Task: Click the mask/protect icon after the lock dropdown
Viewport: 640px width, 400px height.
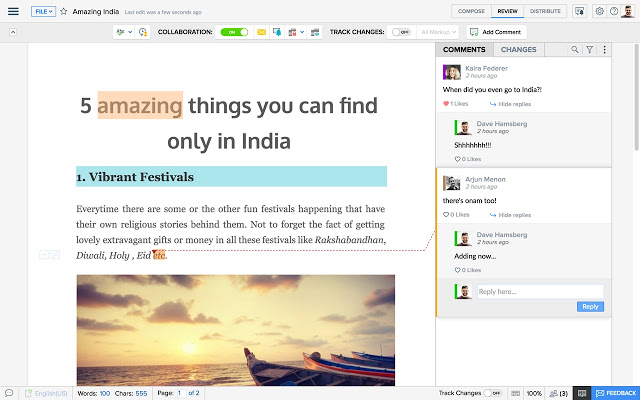Action: pyautogui.click(x=315, y=32)
